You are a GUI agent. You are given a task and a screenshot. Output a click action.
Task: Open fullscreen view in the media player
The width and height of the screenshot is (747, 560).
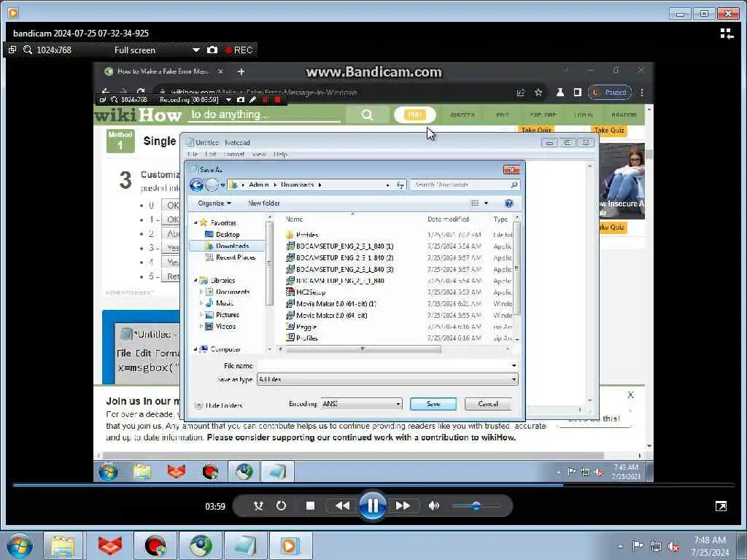click(x=721, y=506)
